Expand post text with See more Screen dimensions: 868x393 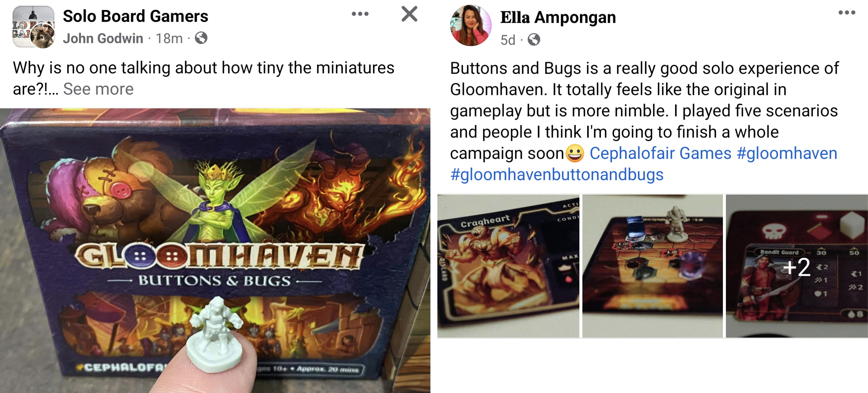coord(98,89)
